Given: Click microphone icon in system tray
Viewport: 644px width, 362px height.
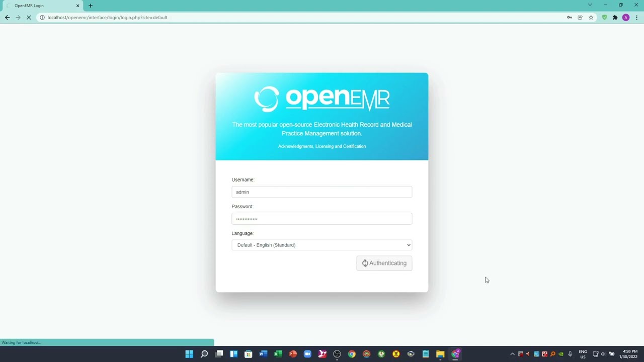Looking at the screenshot, I should click(570, 354).
